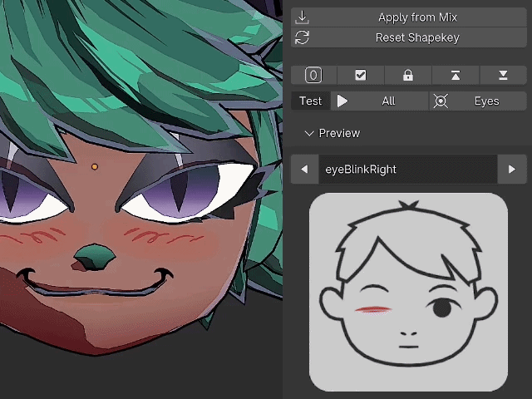Click the character's green nose in viewport
The height and width of the screenshot is (399, 532).
[x=94, y=258]
